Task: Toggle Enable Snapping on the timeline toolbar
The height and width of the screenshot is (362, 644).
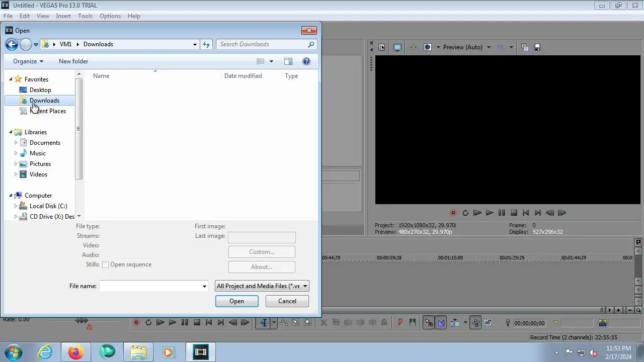Action: pyautogui.click(x=429, y=323)
